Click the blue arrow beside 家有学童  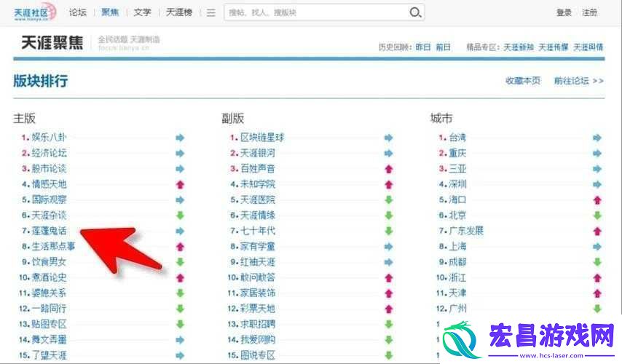(389, 247)
